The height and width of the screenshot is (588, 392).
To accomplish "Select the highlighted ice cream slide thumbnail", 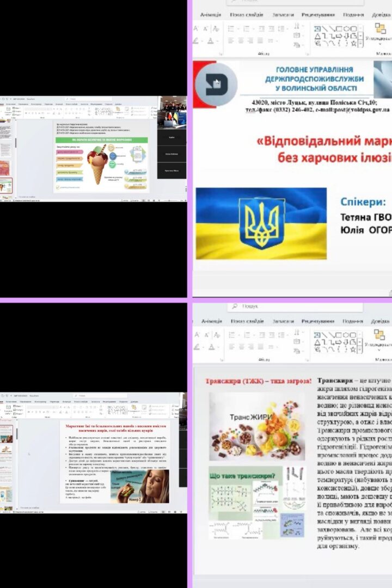I will 6,185.
